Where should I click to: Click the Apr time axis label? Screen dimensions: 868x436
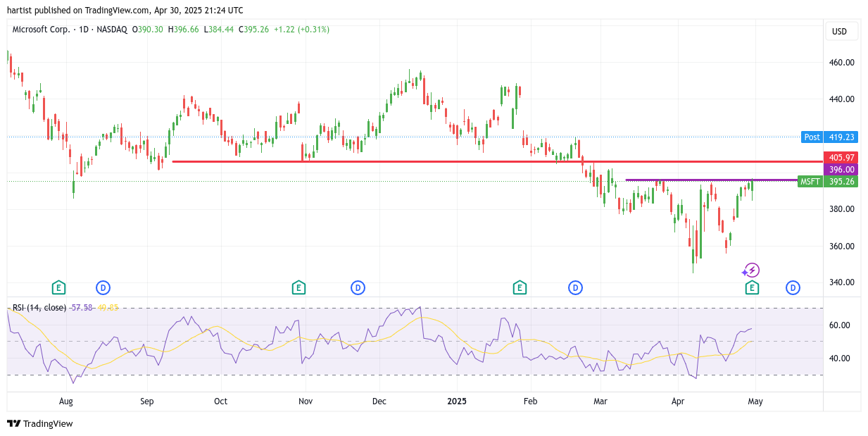[678, 401]
